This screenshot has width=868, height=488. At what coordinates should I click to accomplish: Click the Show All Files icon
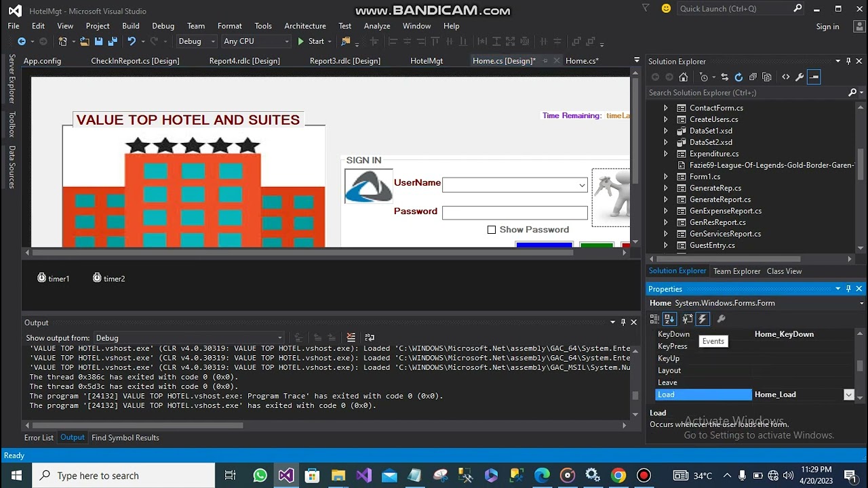[x=767, y=77]
